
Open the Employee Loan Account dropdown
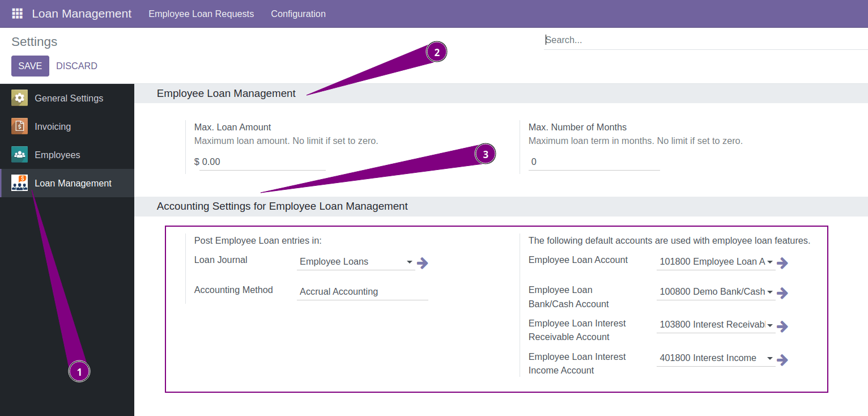pyautogui.click(x=769, y=262)
